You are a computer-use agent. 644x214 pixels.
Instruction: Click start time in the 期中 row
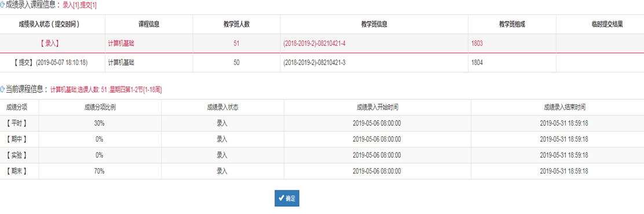(377, 140)
